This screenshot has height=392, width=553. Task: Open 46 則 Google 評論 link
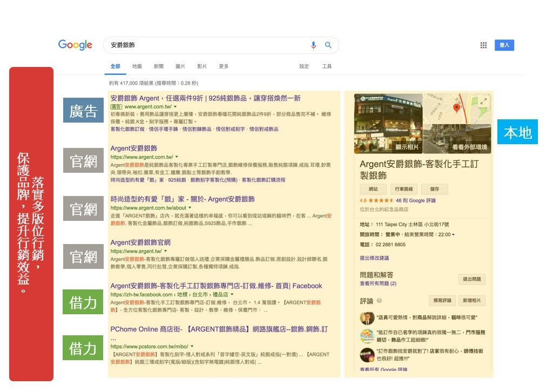[x=415, y=200]
